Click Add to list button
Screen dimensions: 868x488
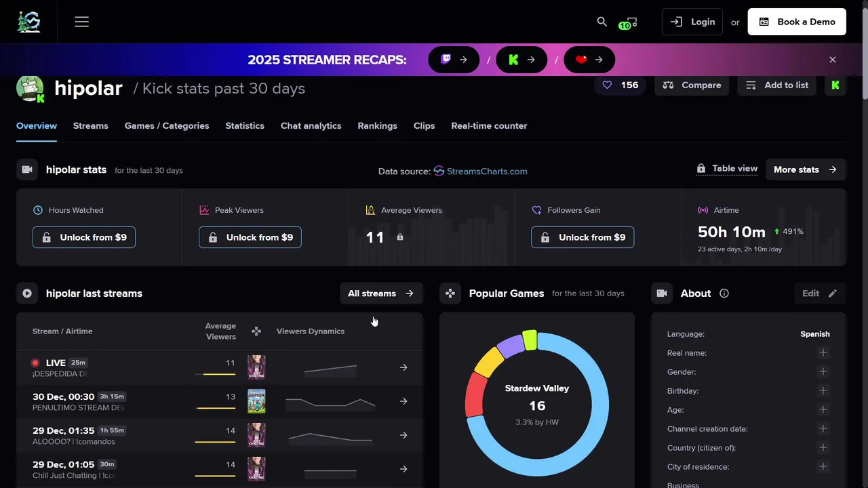[x=777, y=85]
